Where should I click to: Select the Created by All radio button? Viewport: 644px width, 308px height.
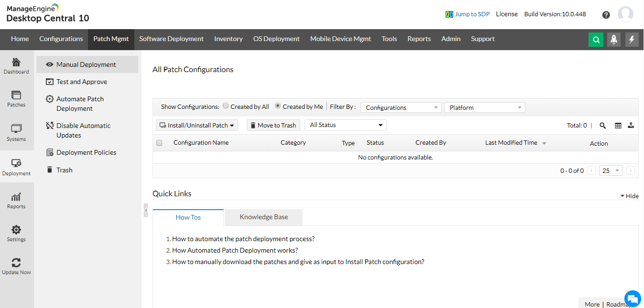click(226, 106)
